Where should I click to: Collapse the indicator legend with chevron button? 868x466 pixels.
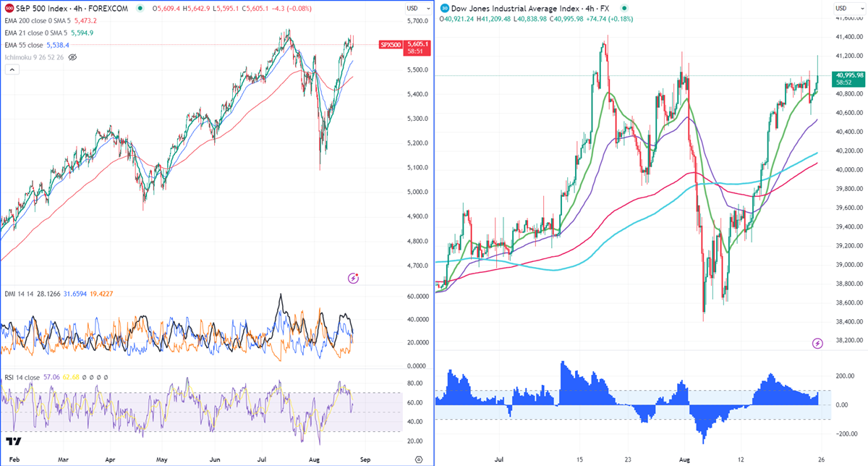[x=12, y=69]
